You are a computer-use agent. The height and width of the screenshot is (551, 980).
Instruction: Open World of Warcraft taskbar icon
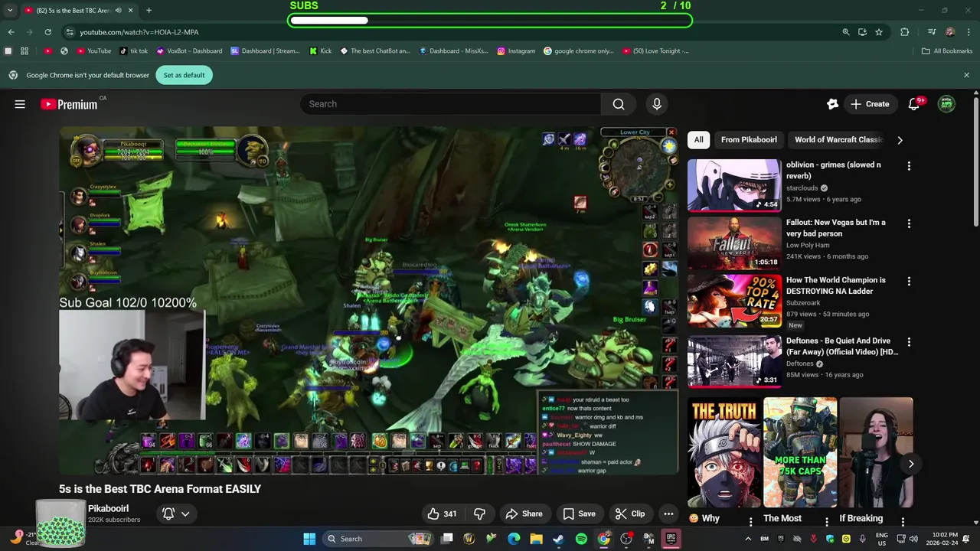(x=469, y=539)
